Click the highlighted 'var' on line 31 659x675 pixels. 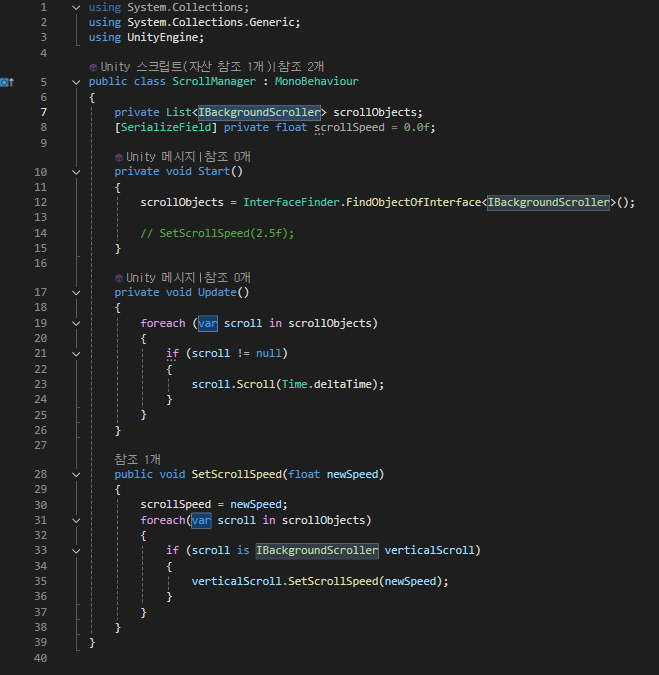201,520
